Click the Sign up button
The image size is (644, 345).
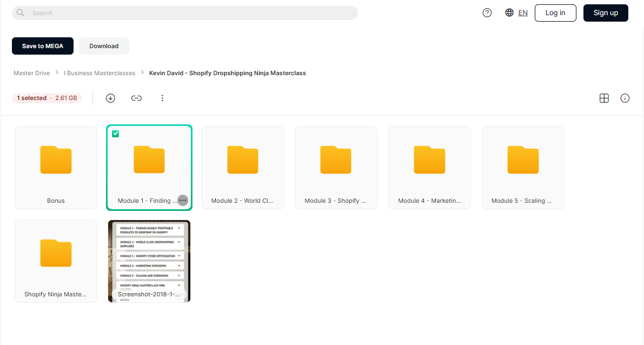606,13
